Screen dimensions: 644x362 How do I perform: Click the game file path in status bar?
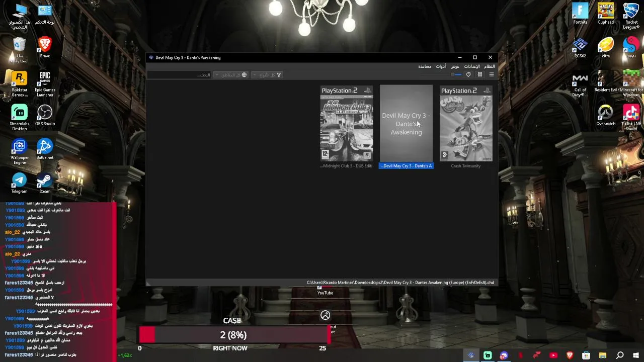click(400, 283)
